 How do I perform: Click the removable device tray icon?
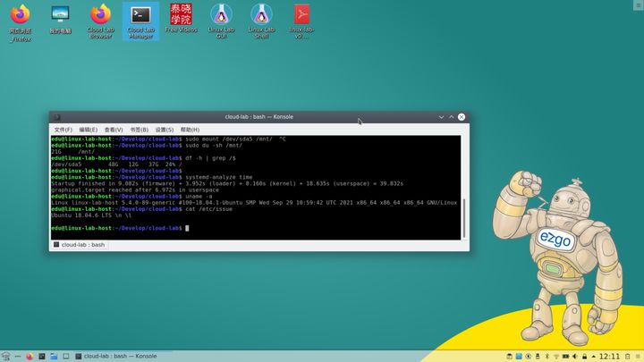538,357
